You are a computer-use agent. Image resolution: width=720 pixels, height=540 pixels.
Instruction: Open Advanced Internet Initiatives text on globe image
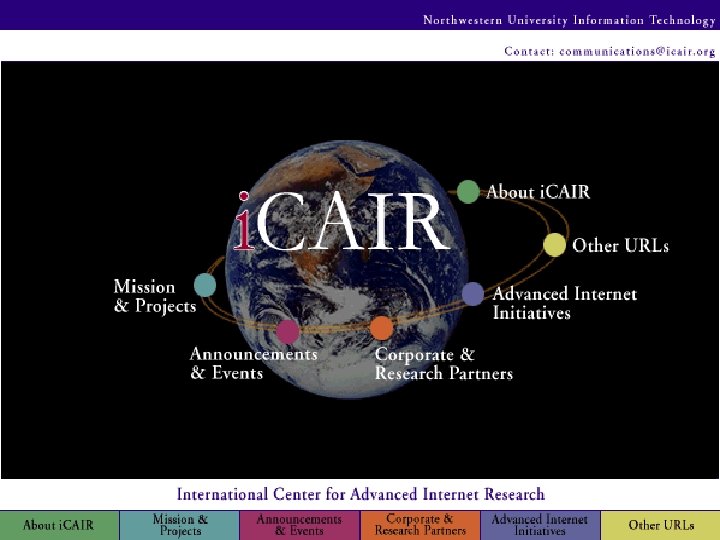[564, 303]
